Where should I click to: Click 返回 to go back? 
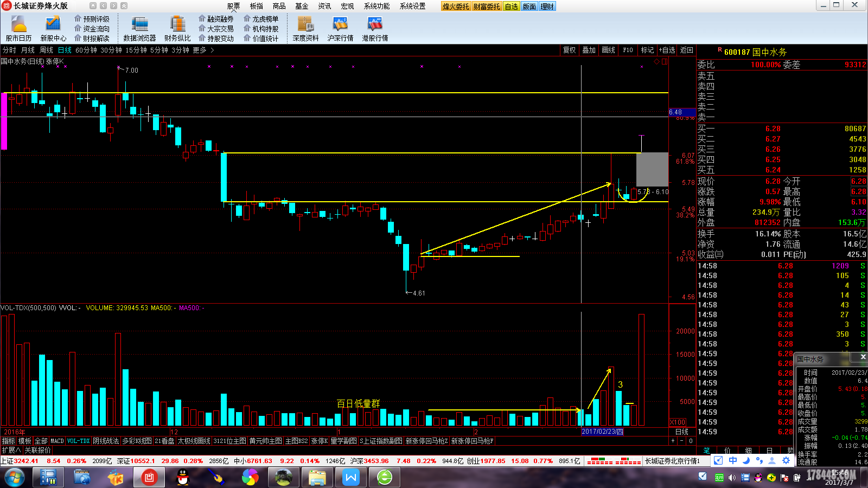686,50
